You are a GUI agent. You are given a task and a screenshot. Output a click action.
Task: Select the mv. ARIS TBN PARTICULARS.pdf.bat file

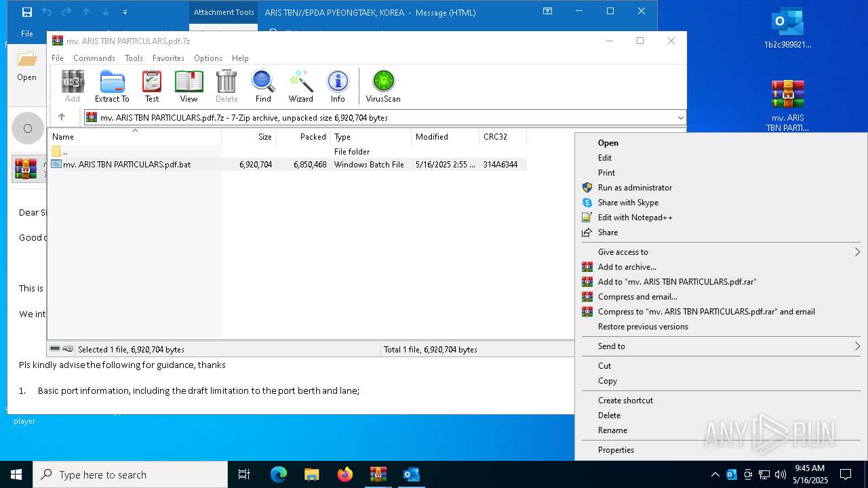(x=288, y=164)
